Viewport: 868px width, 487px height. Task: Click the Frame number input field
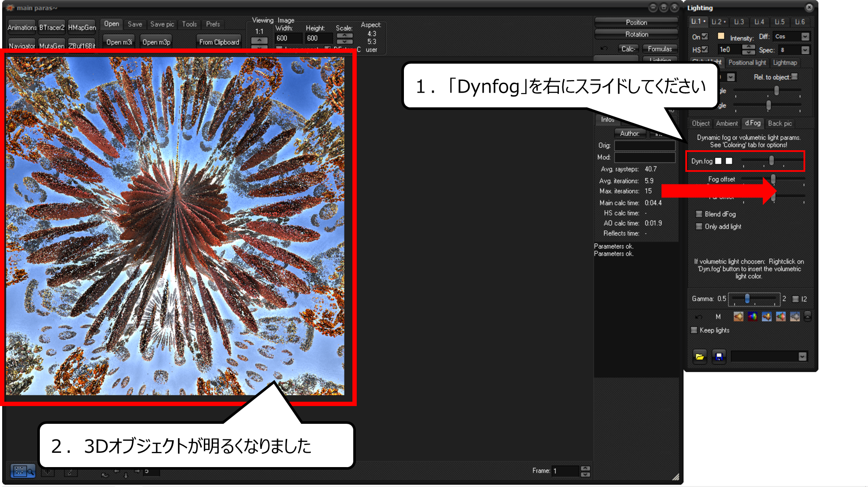tap(565, 471)
